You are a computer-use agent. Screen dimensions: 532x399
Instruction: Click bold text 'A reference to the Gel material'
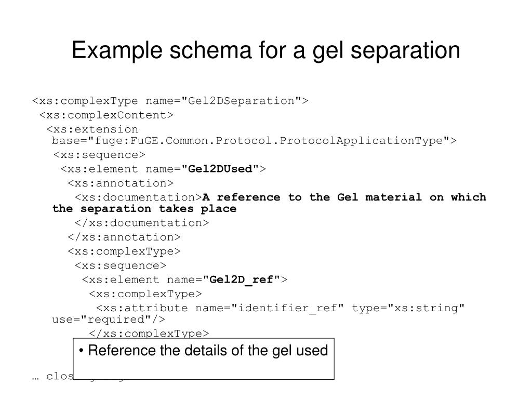pyautogui.click(x=312, y=197)
